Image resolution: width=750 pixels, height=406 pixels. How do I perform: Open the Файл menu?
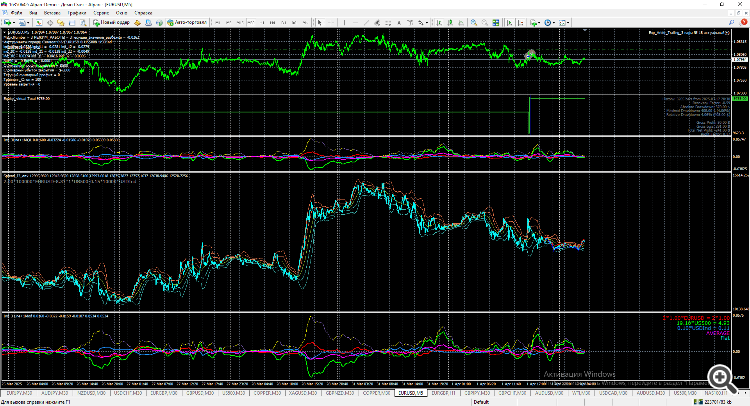pyautogui.click(x=16, y=12)
